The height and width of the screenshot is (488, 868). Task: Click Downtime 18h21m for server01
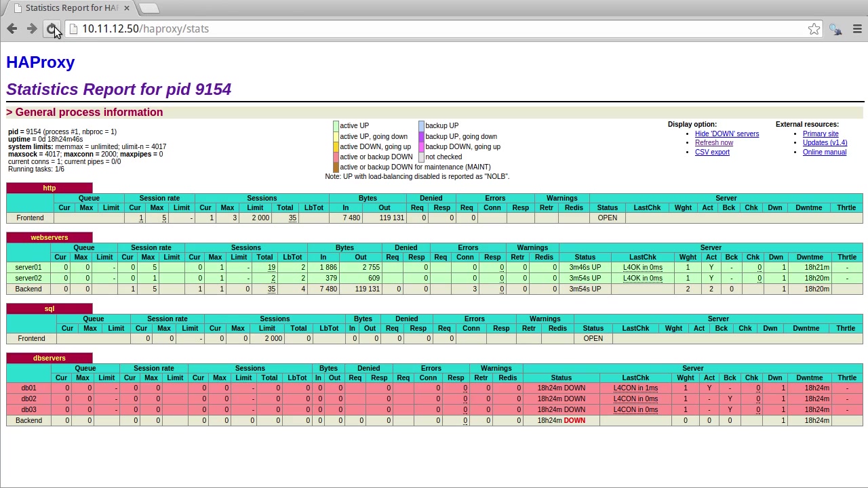pos(817,268)
